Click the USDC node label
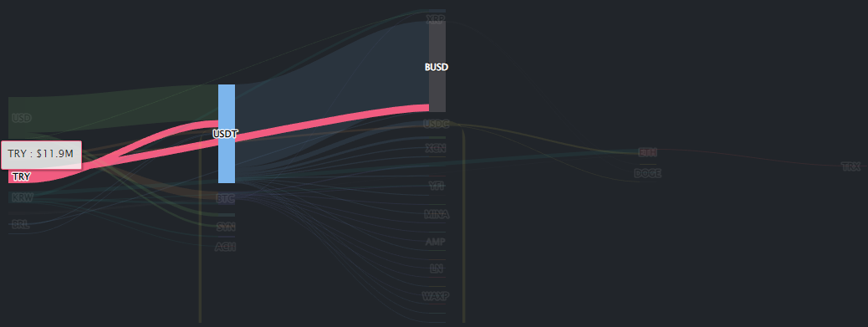This screenshot has height=327, width=868. (x=437, y=124)
